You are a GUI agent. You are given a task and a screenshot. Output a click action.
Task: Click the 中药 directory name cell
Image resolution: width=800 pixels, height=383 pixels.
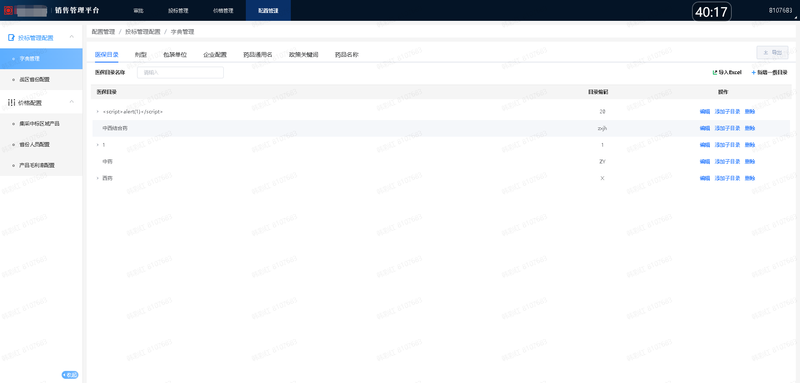pyautogui.click(x=107, y=162)
